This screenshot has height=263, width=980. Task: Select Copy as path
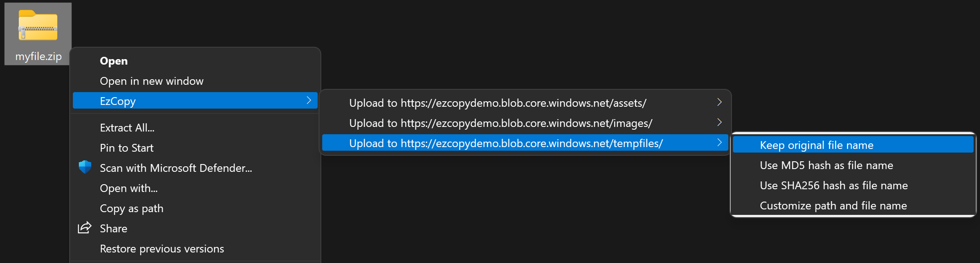point(132,208)
